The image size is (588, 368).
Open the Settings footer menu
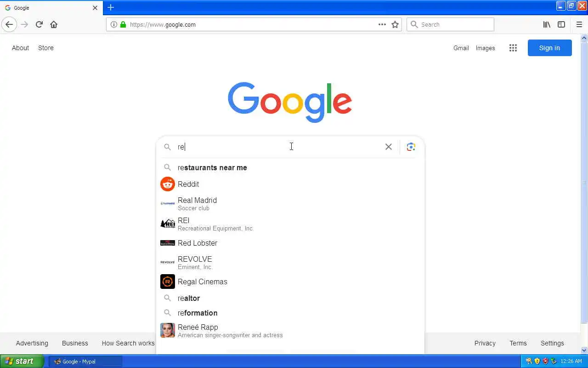tap(552, 343)
